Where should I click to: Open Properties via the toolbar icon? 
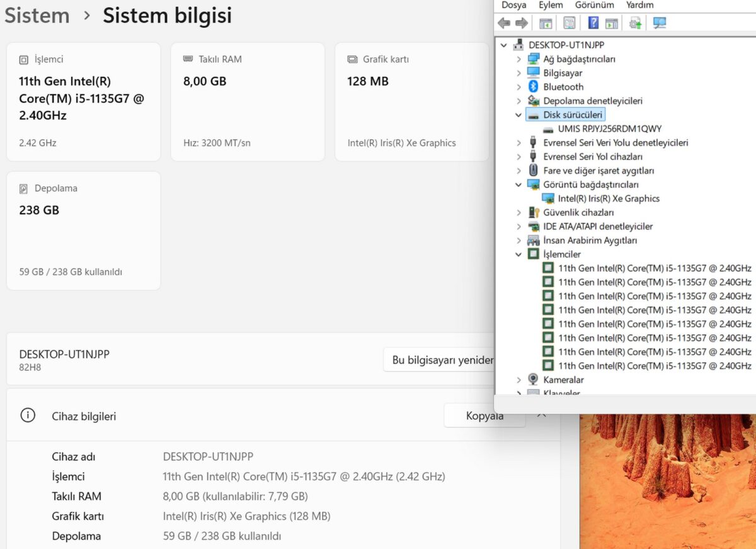pyautogui.click(x=569, y=23)
